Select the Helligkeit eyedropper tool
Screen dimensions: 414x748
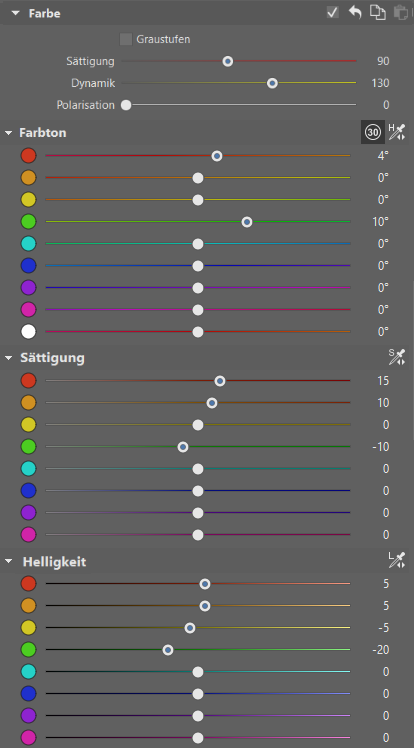(x=396, y=561)
